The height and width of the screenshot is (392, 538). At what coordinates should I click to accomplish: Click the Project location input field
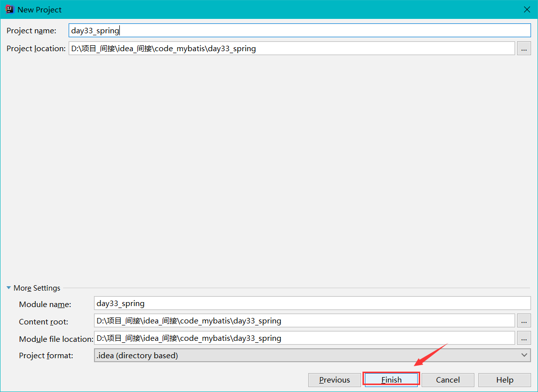click(292, 48)
